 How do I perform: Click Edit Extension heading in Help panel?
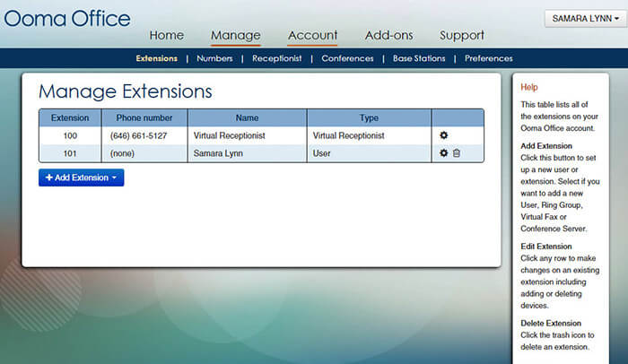(x=545, y=247)
